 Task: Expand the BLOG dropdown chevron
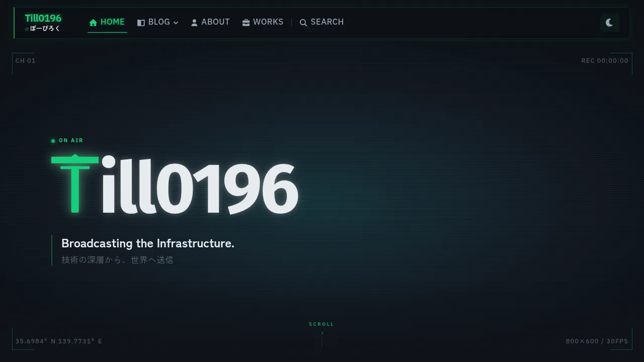[x=177, y=22]
